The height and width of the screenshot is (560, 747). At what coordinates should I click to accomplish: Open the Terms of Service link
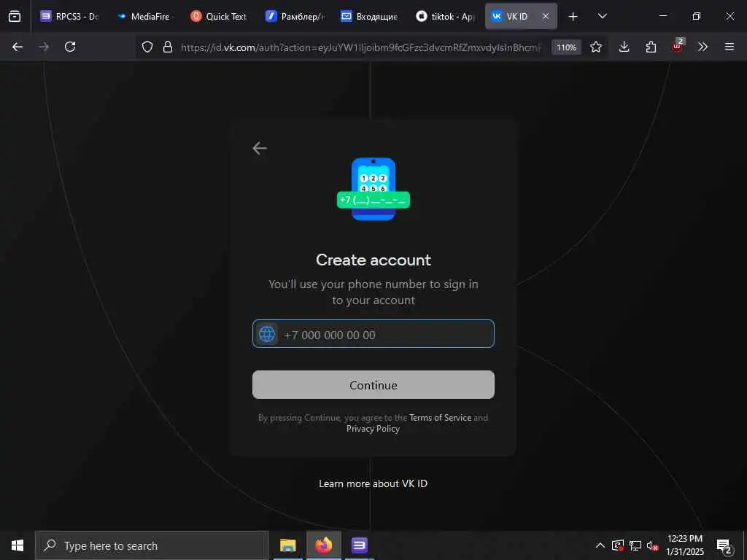[x=440, y=418]
